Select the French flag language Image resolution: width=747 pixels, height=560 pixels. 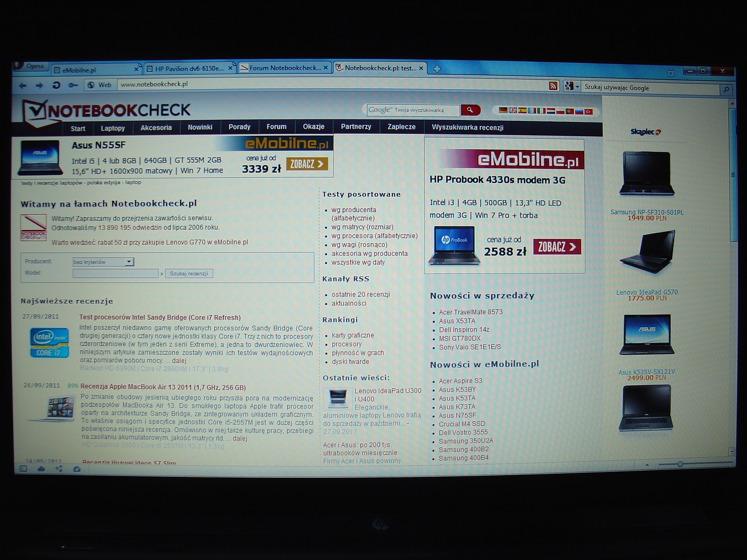click(531, 111)
